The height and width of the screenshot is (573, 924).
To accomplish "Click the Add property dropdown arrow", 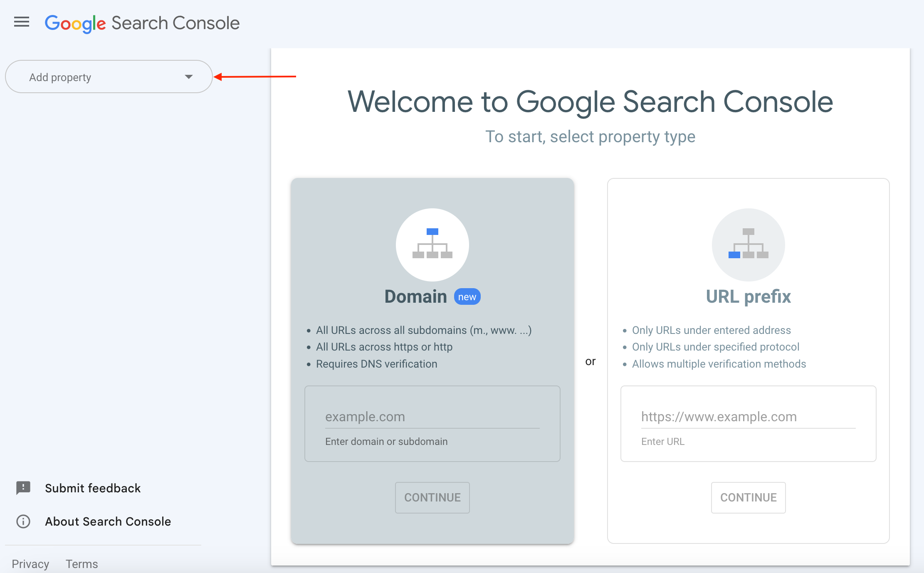I will click(189, 77).
